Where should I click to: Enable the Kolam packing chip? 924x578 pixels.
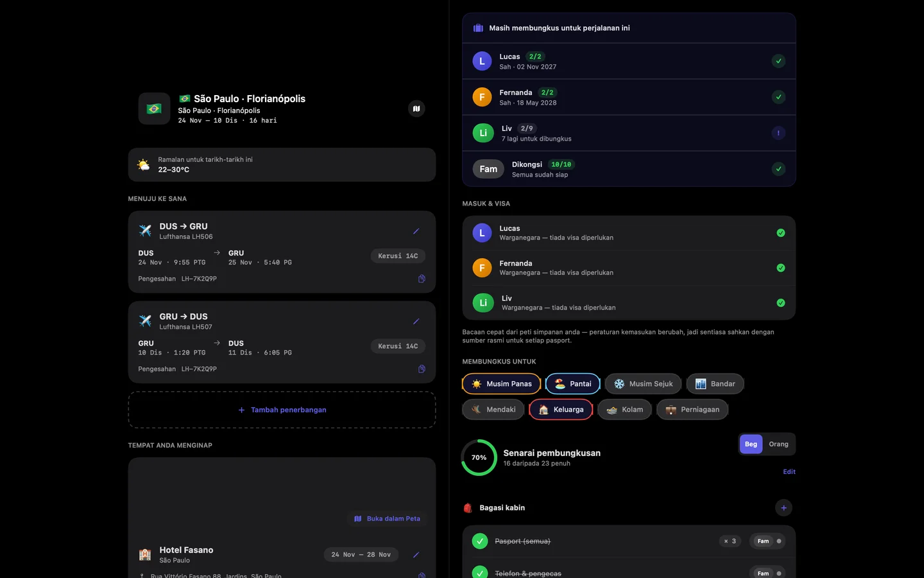[625, 410]
